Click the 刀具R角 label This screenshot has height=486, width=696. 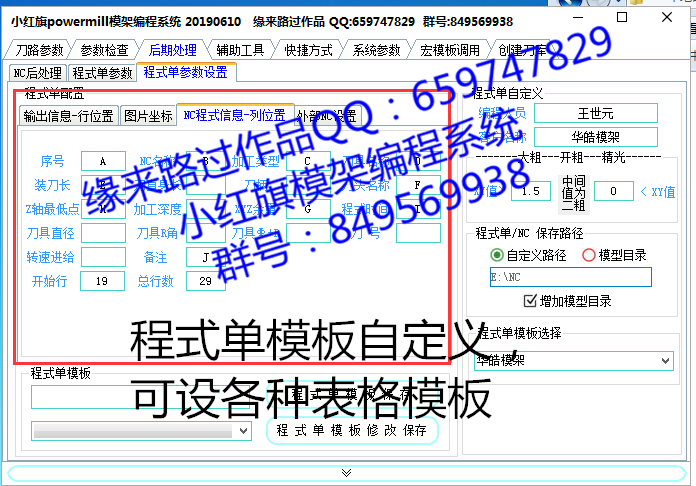[x=158, y=233]
